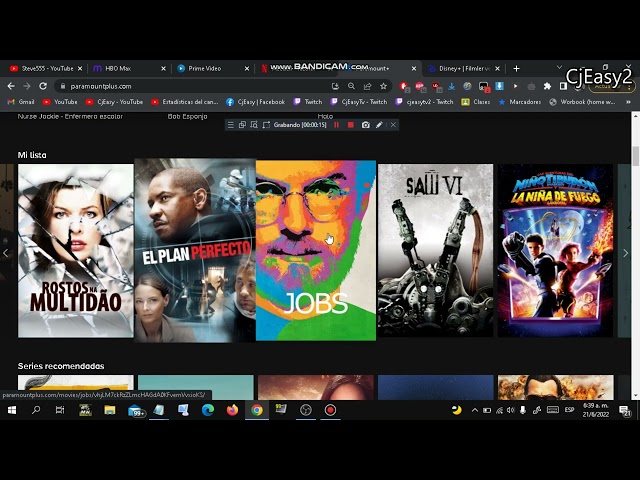Image resolution: width=640 pixels, height=480 pixels.
Task: Show more bookmarks with double chevron
Action: [x=628, y=102]
